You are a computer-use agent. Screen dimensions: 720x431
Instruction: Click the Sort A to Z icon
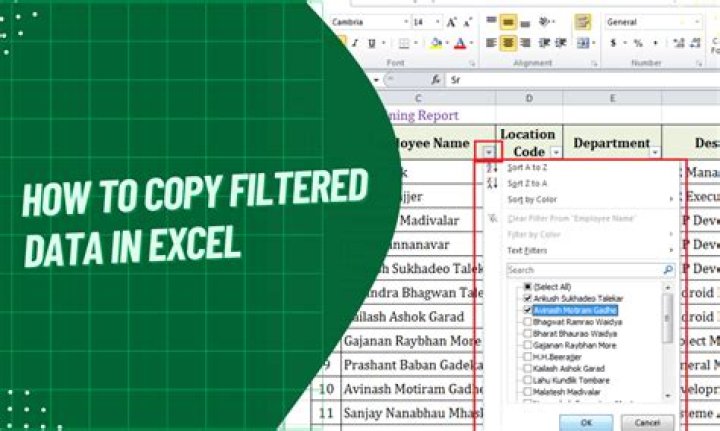pos(492,168)
